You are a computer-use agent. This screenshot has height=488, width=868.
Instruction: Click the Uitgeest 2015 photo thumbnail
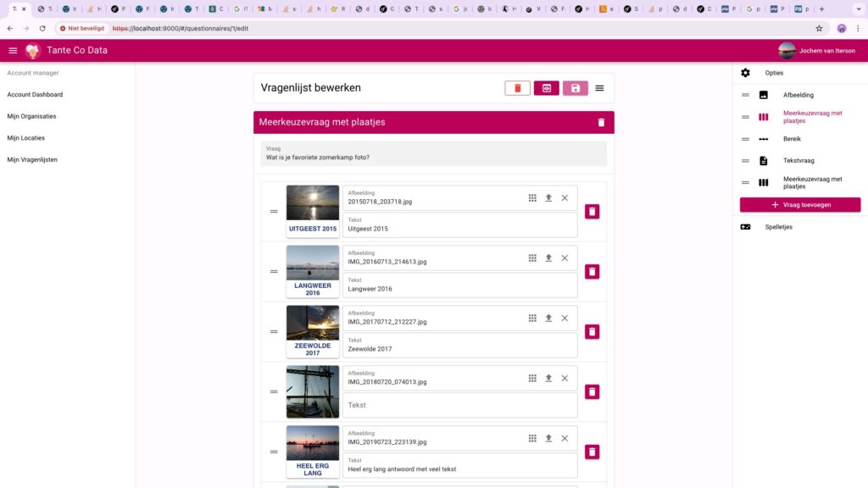pyautogui.click(x=313, y=203)
